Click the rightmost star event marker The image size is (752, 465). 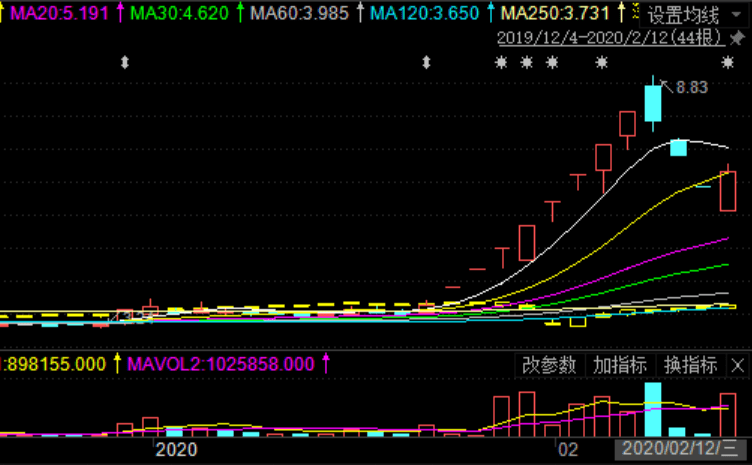pos(728,62)
